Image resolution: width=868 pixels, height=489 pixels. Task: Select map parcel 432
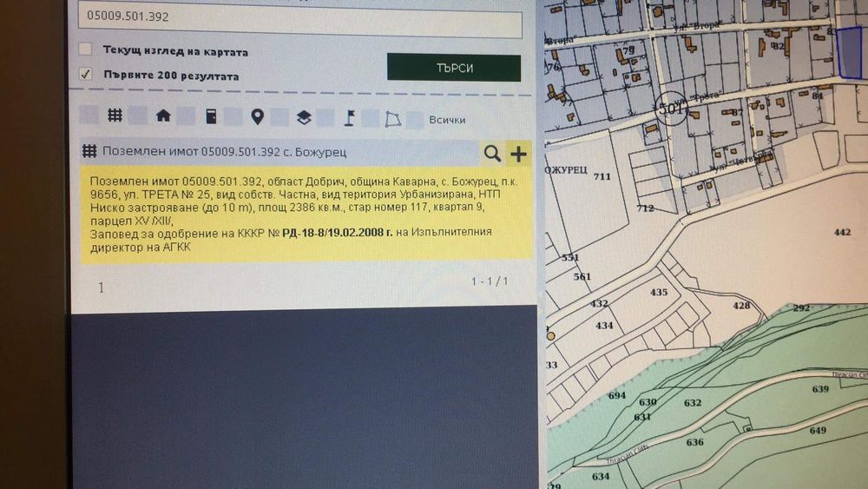600,303
